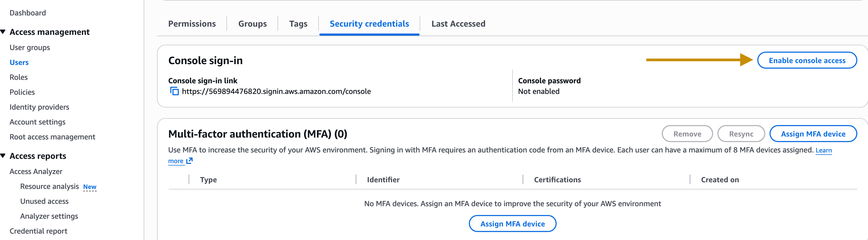Copy the console sign-in link icon
The image size is (868, 240).
174,91
